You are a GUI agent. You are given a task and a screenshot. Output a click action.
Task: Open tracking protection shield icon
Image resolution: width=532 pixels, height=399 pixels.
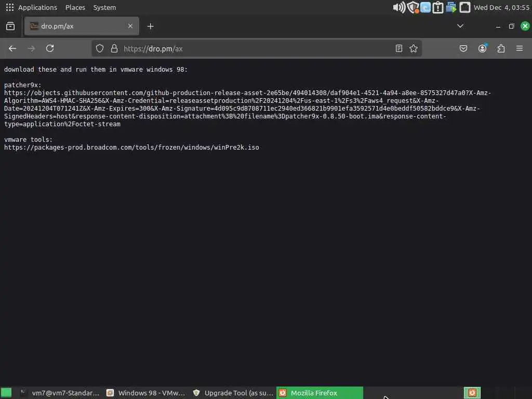99,48
